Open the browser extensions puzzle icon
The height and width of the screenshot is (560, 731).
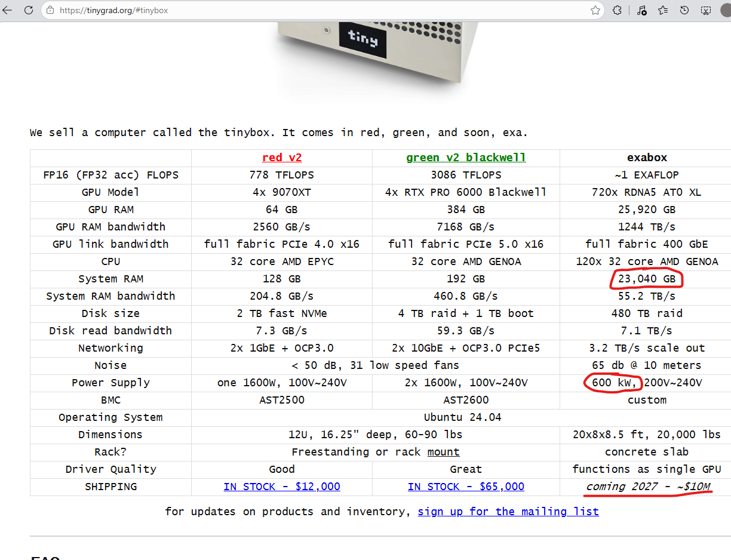(618, 10)
